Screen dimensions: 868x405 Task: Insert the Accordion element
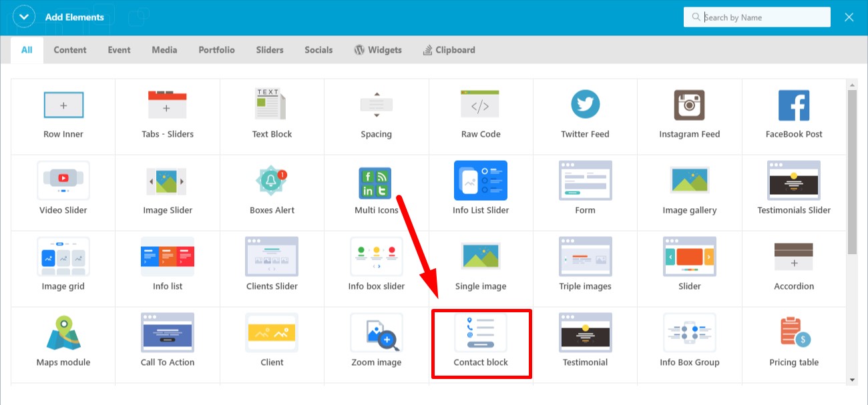pyautogui.click(x=793, y=266)
